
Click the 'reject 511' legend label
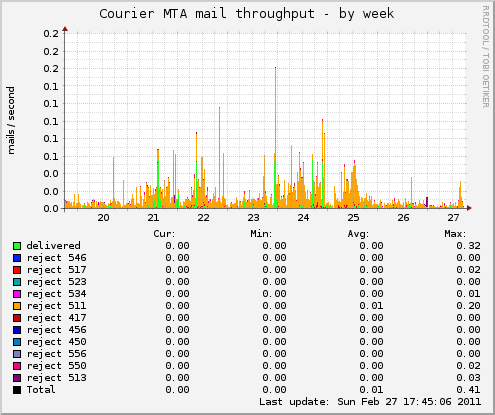pyautogui.click(x=56, y=306)
